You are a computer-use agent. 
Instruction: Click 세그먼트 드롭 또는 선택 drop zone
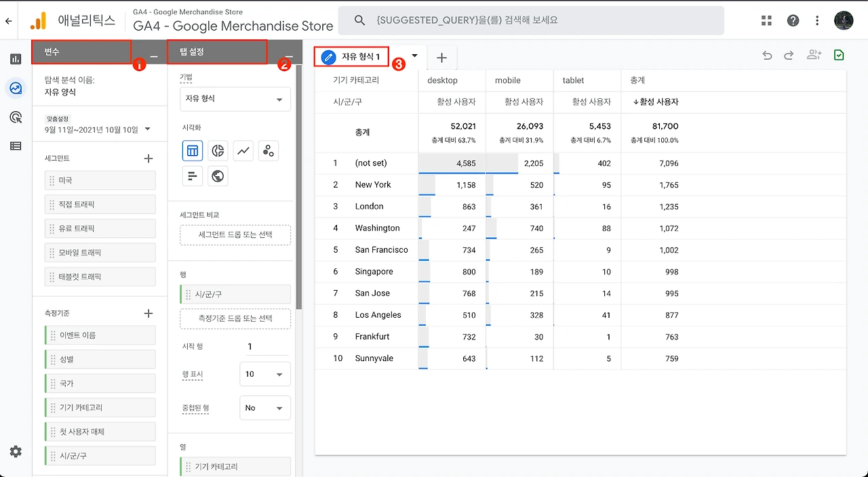tap(235, 235)
